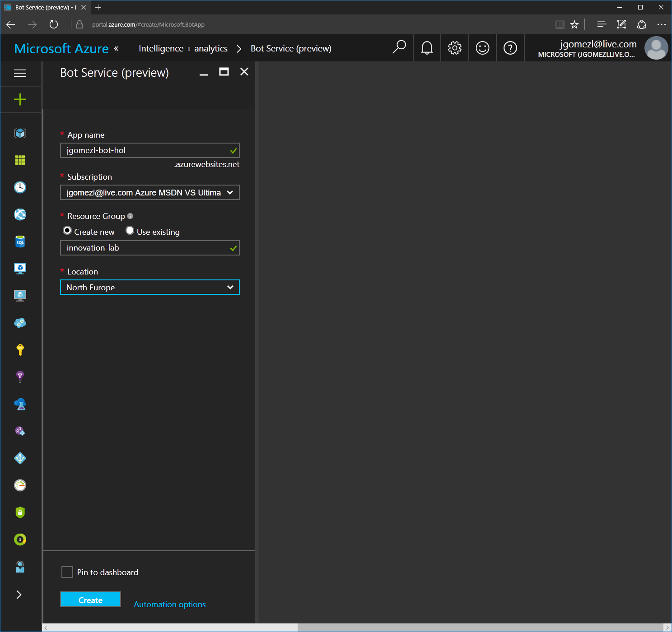Open the help question mark icon

pyautogui.click(x=510, y=47)
